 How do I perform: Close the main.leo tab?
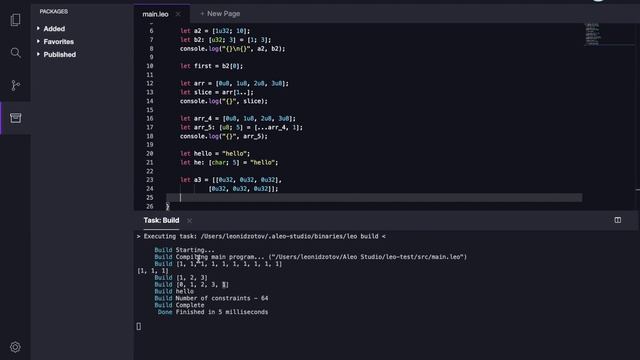178,14
